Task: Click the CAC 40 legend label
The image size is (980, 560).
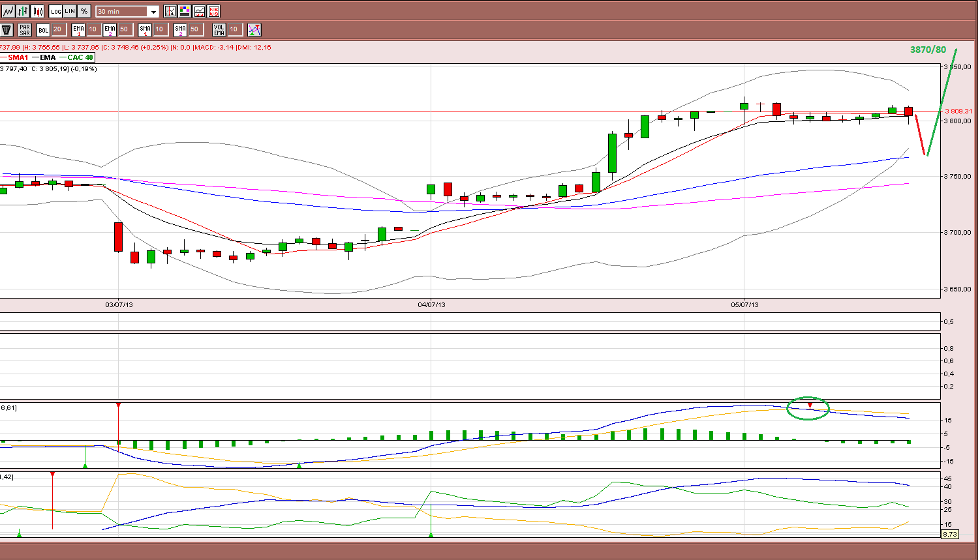Action: tap(80, 57)
